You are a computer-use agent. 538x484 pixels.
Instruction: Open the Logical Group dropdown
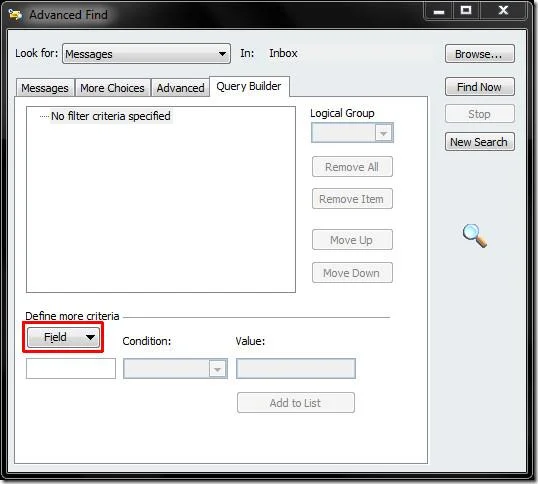point(352,133)
